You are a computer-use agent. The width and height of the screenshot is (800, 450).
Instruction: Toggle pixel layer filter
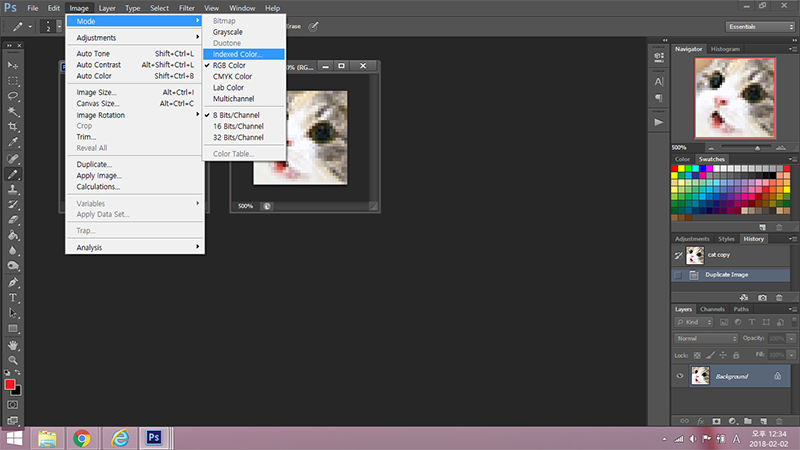pyautogui.click(x=723, y=322)
